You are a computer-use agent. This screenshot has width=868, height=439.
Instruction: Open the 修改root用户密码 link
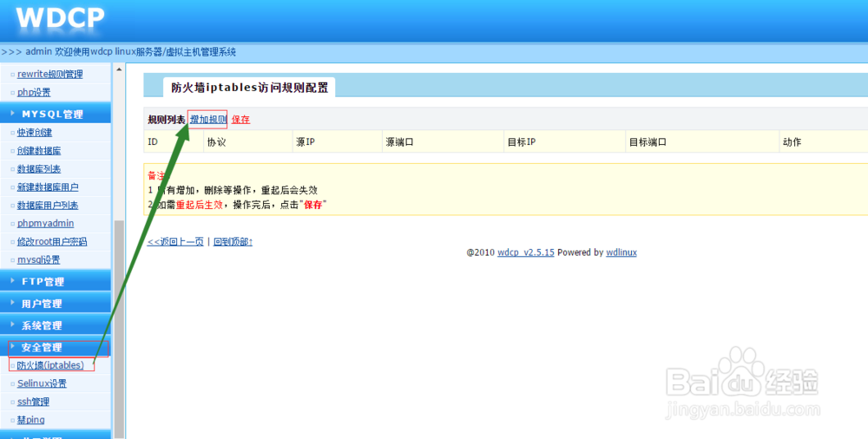52,241
